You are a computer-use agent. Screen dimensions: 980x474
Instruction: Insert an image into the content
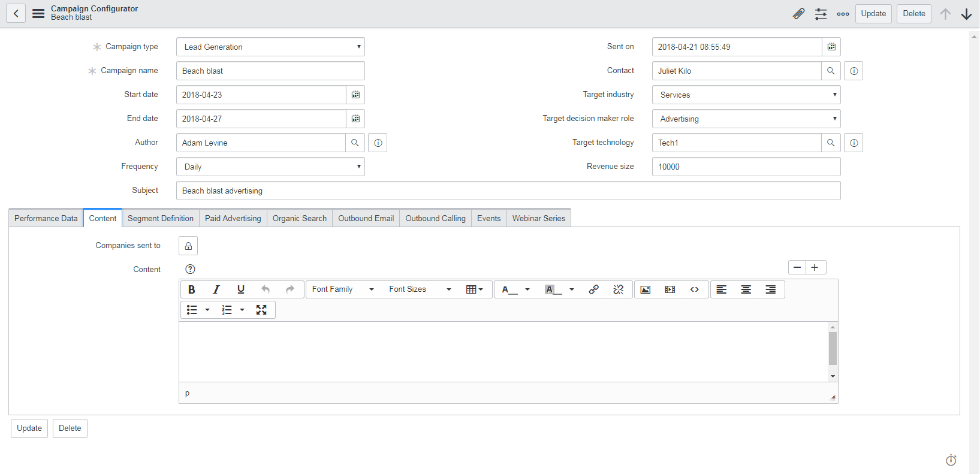[x=646, y=289]
